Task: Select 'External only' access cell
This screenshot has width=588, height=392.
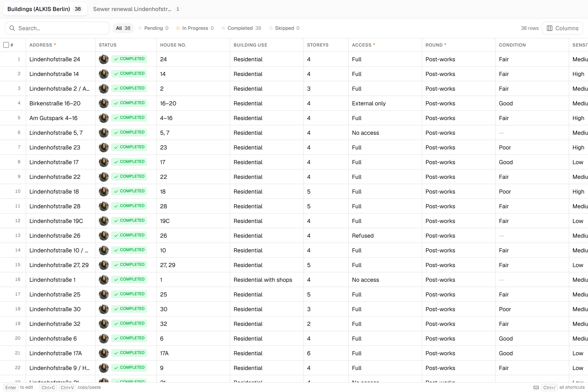Action: tap(385, 103)
